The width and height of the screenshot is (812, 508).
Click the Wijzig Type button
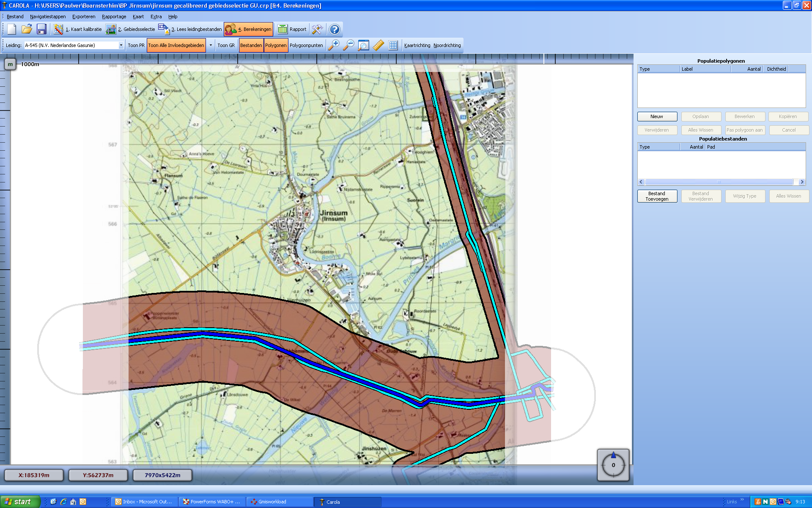[x=745, y=196]
